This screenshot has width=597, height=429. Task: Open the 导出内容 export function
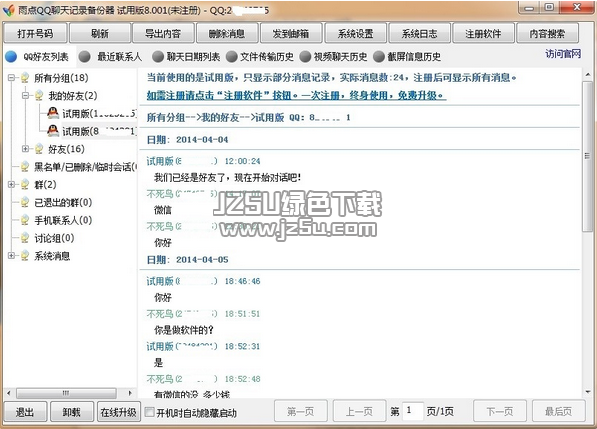click(163, 33)
